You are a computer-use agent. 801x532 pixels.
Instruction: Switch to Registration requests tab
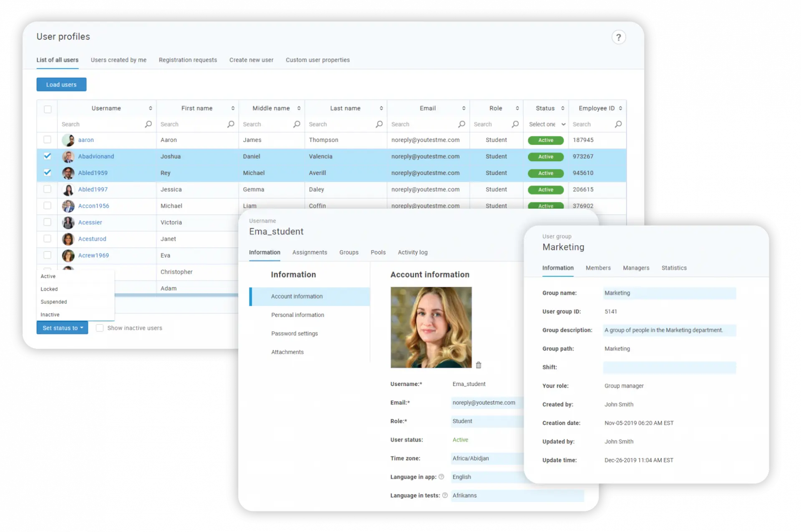(188, 60)
